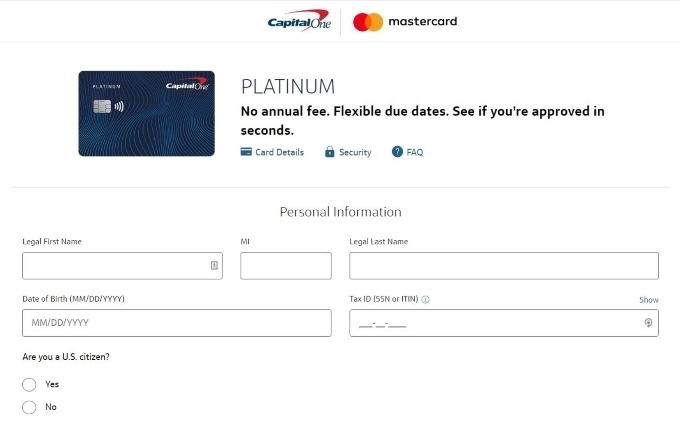Click the key icon inside Tax ID field
680x424 pixels.
pyautogui.click(x=648, y=323)
